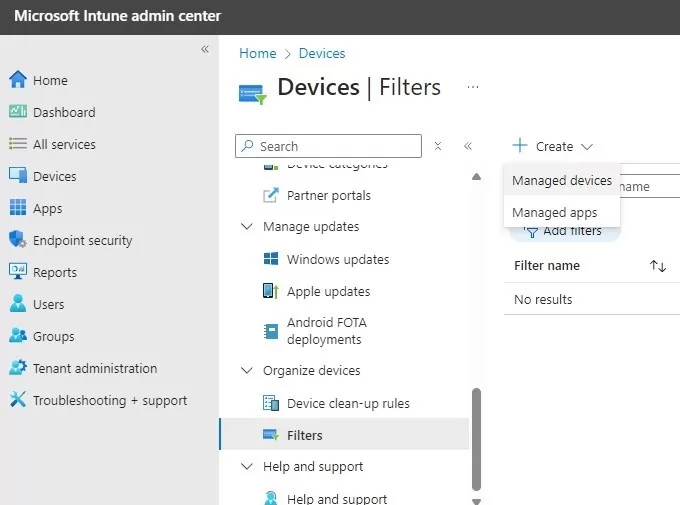Toggle the Create dropdown chevron
The image size is (680, 505).
point(587,147)
